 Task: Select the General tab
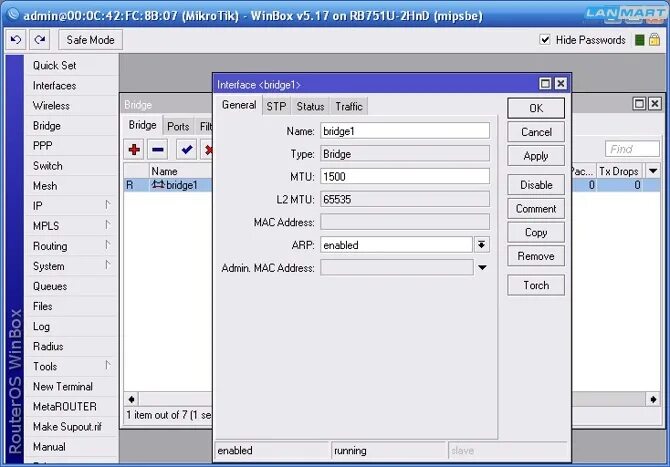pyautogui.click(x=239, y=105)
